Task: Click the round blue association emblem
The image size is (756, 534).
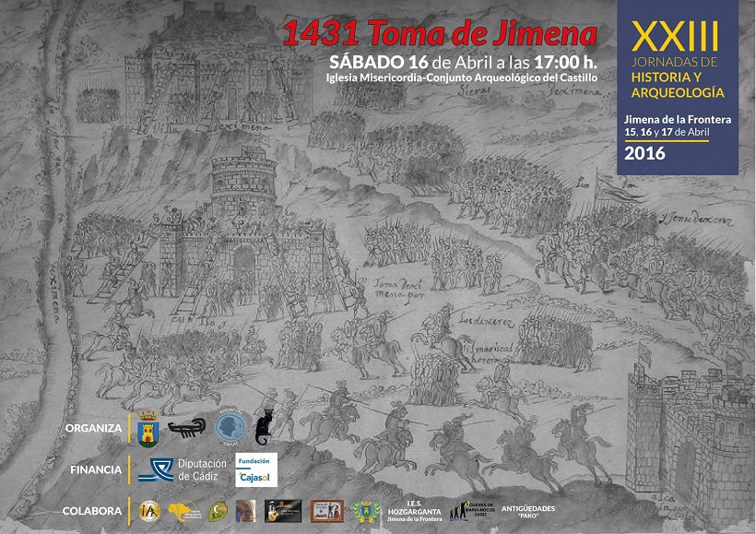Action: click(228, 426)
